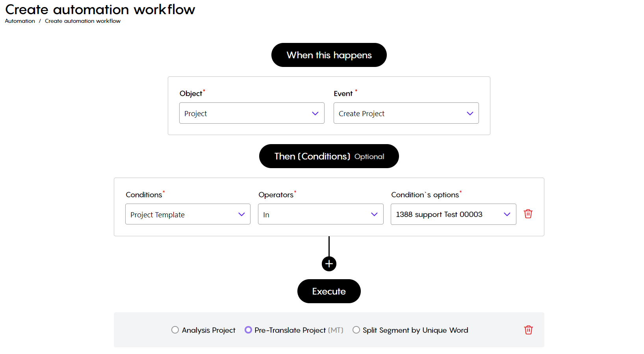The image size is (644, 354).
Task: Add a step with the plus button
Action: pos(329,264)
